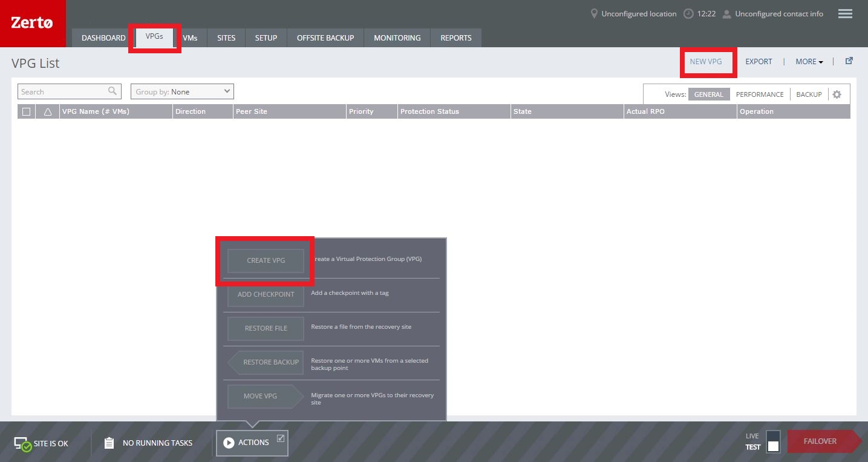
Task: Click the EXPORT link
Action: click(759, 61)
